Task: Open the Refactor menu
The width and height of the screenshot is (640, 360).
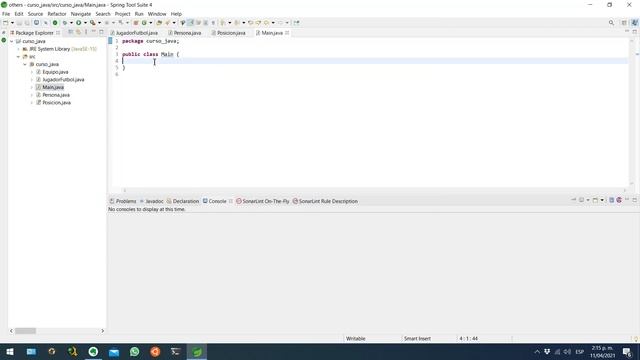Action: [57, 14]
